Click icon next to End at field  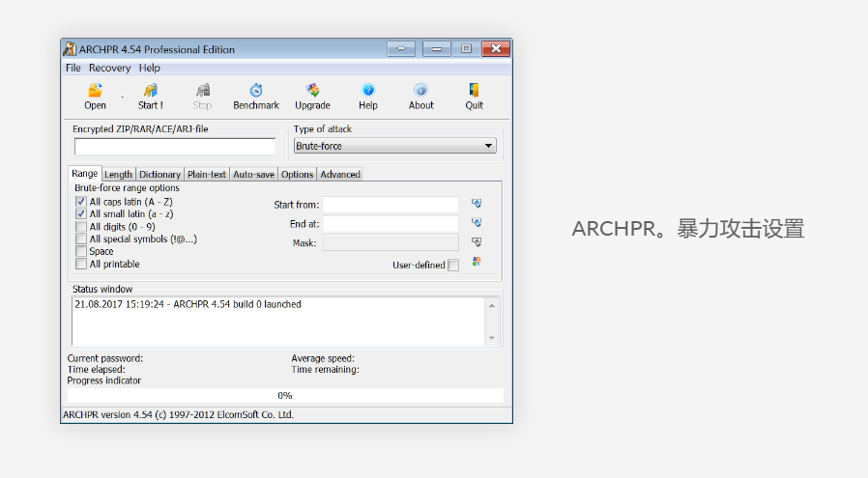pyautogui.click(x=477, y=223)
